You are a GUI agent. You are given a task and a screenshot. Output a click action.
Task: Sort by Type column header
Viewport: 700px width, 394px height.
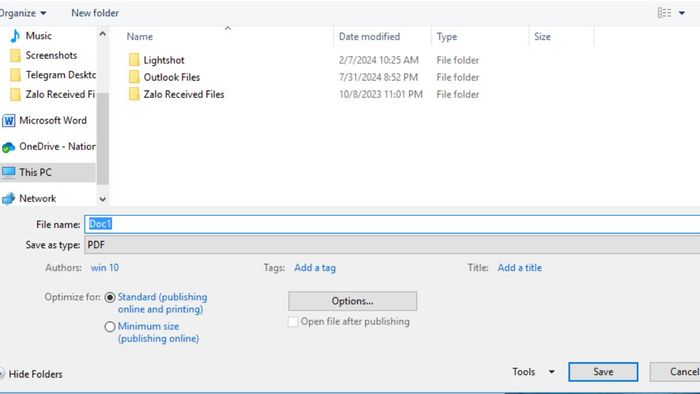pos(447,37)
